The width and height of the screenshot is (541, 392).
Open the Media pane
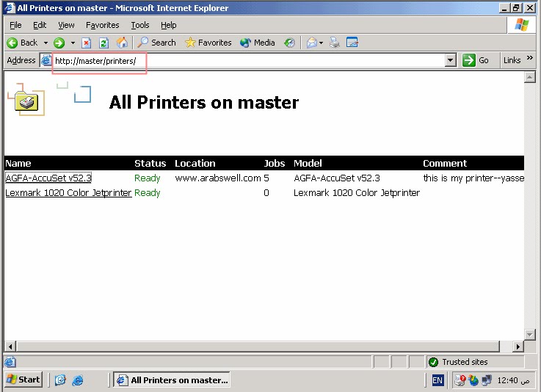point(258,43)
